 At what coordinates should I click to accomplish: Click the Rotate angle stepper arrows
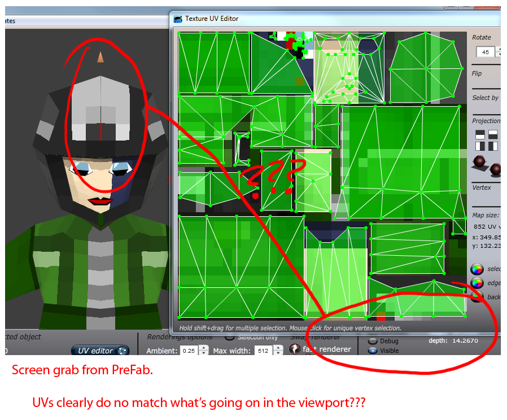click(x=498, y=52)
